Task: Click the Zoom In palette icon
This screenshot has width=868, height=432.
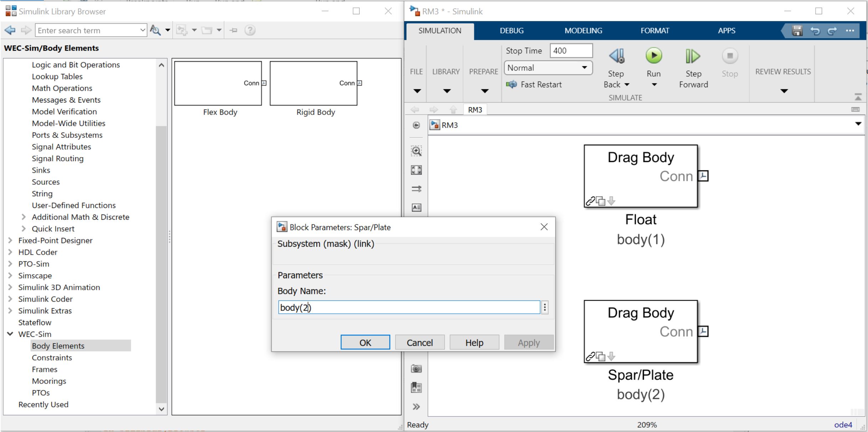Action: pos(416,151)
